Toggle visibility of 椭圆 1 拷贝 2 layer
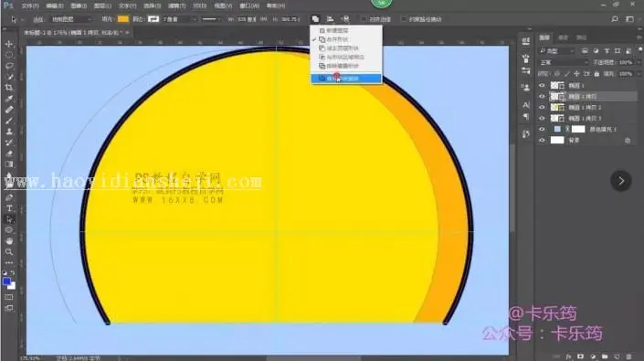This screenshot has height=361, width=644. click(542, 107)
